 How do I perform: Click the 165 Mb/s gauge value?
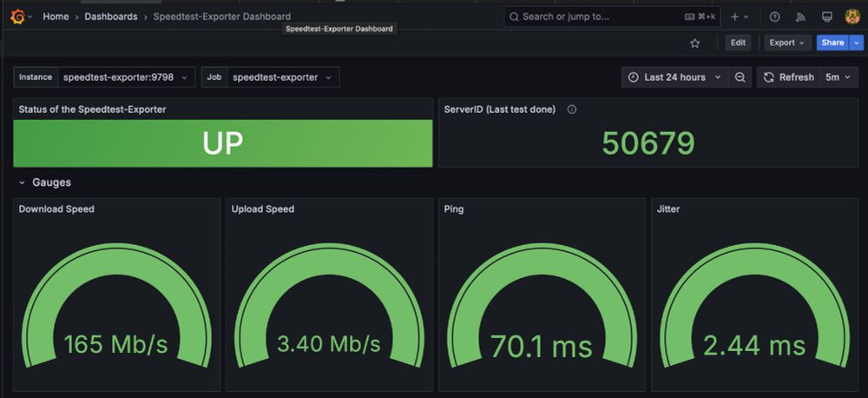115,344
